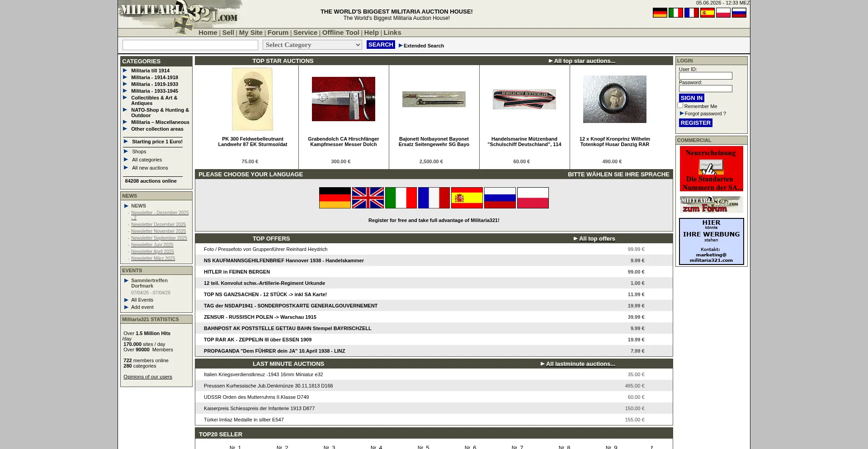Image resolution: width=868 pixels, height=449 pixels.
Task: Choose French language with large flag
Action: point(434,198)
